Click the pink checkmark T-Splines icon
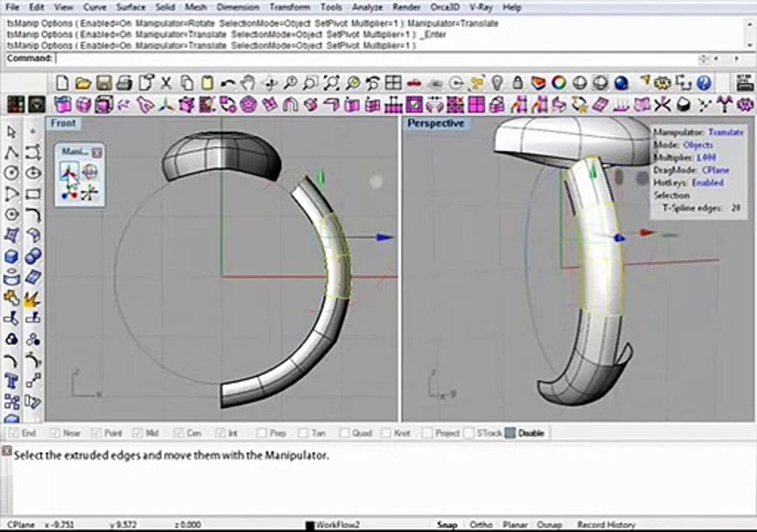The image size is (757, 532). (x=414, y=104)
